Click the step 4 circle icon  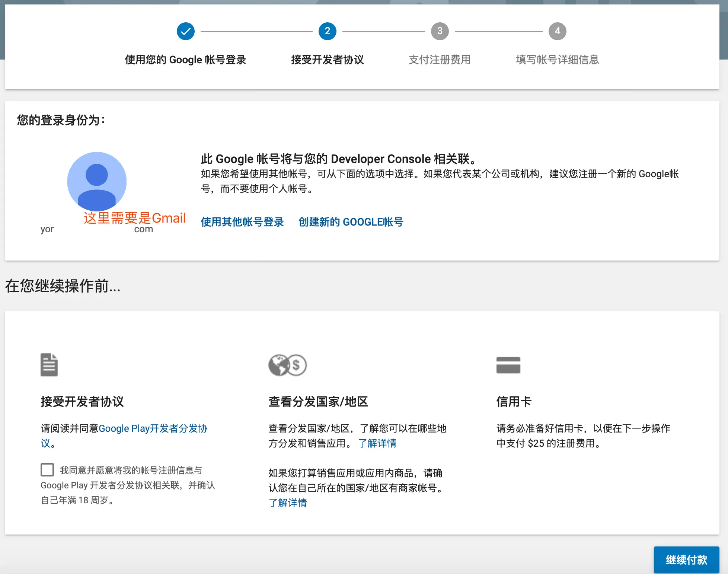click(x=557, y=31)
